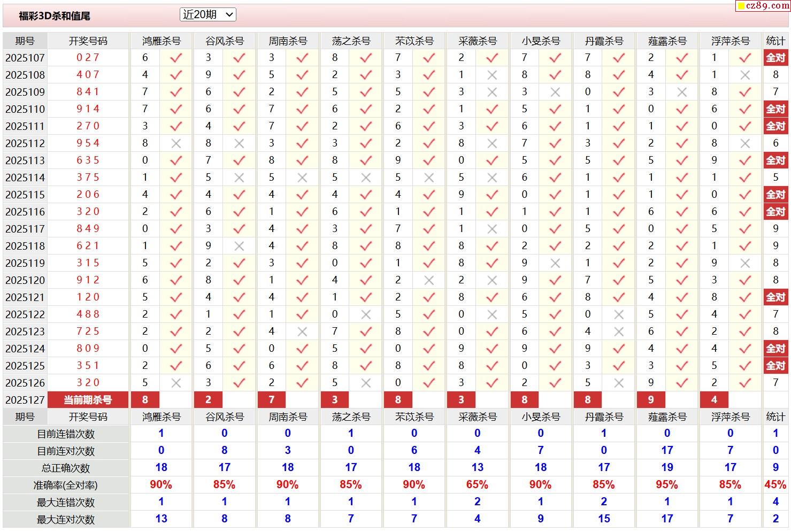Click the X mark for 浮萍杀号 in row 2025119

coord(745,263)
